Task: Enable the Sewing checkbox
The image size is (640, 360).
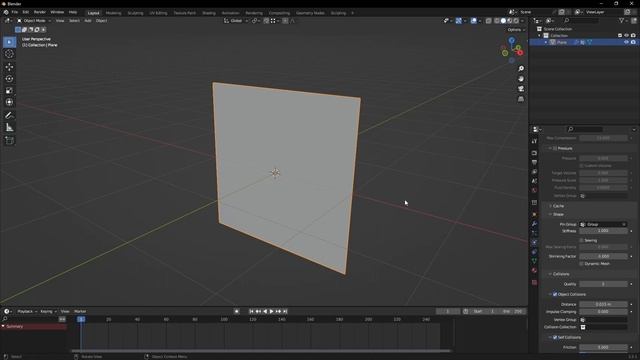Action: pos(582,240)
